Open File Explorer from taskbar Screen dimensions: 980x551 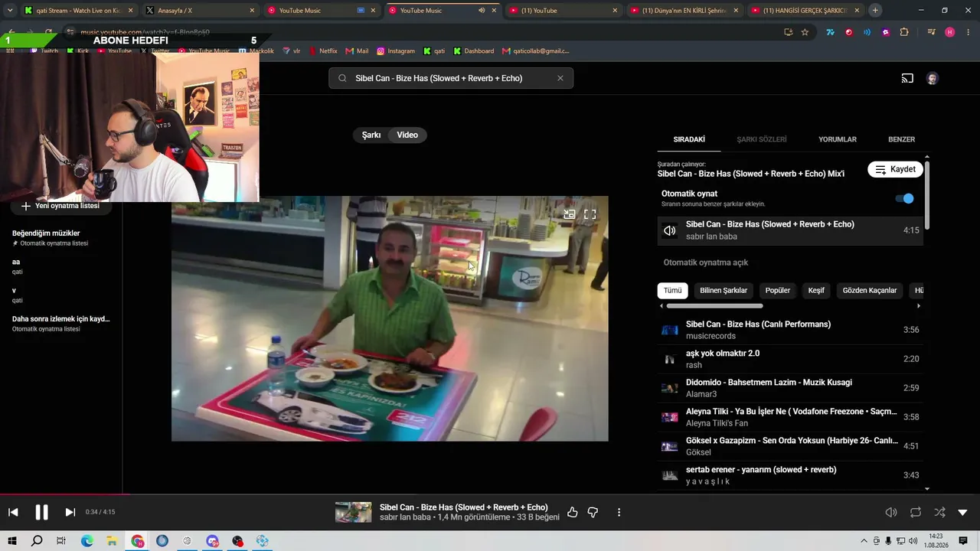(112, 541)
